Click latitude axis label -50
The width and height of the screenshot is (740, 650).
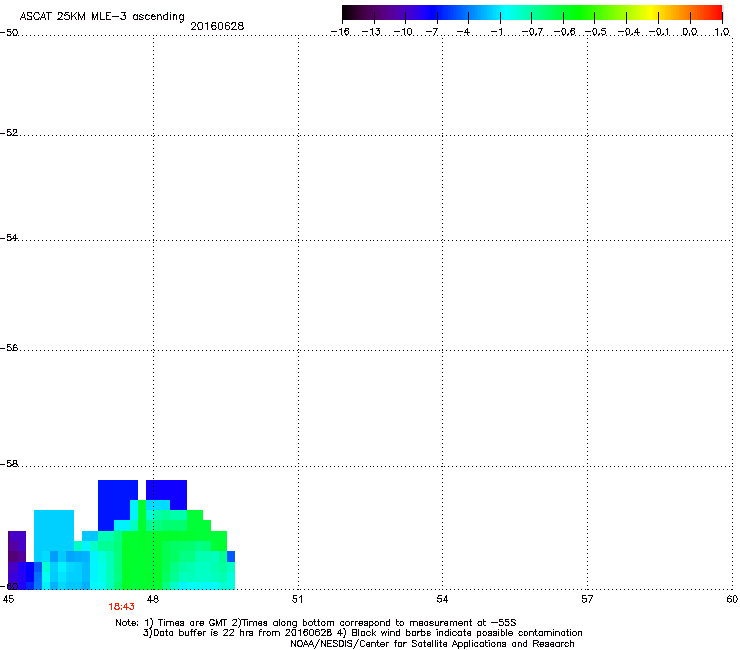9,33
